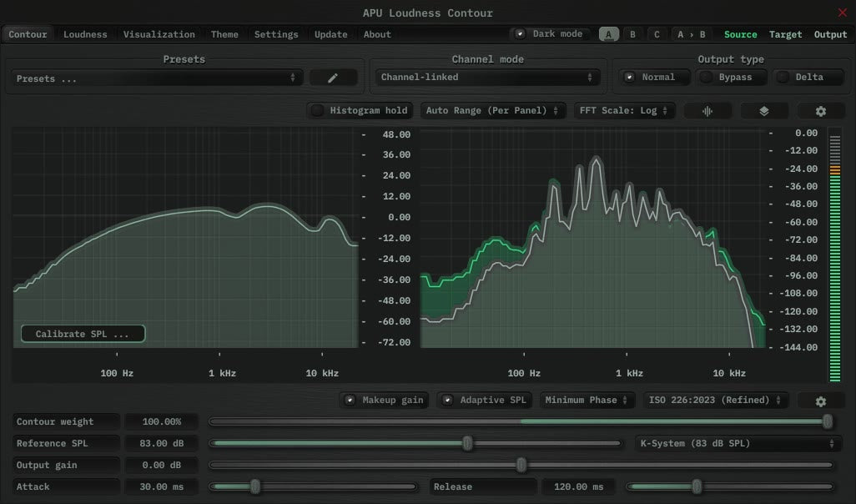Screen dimensions: 856x504
Task: Toggle Dark mode switch
Action: tap(551, 34)
